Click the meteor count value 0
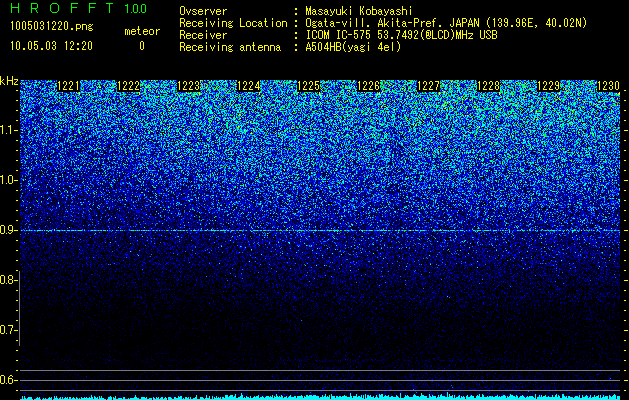This screenshot has height=400, width=629. click(142, 46)
